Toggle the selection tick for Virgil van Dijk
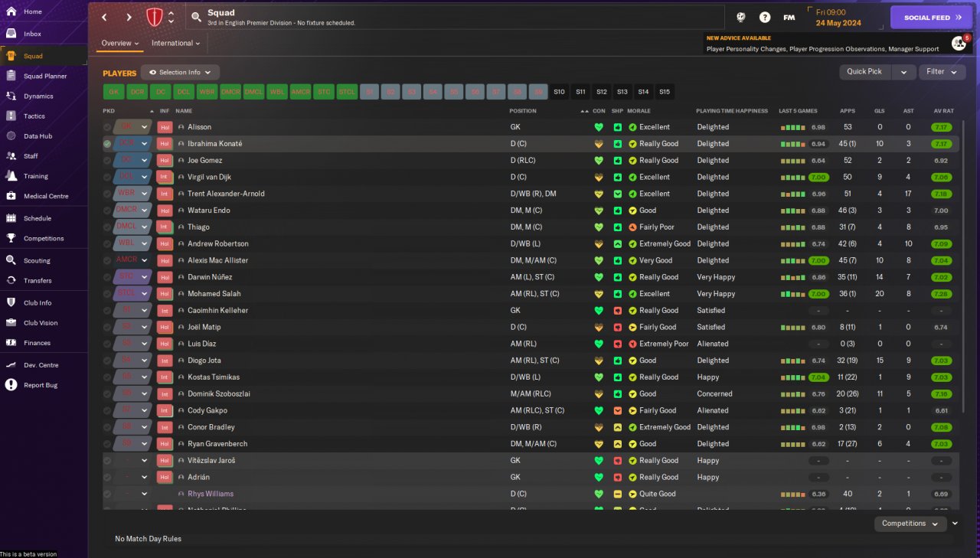Screen dimensions: 980x558 tap(107, 177)
